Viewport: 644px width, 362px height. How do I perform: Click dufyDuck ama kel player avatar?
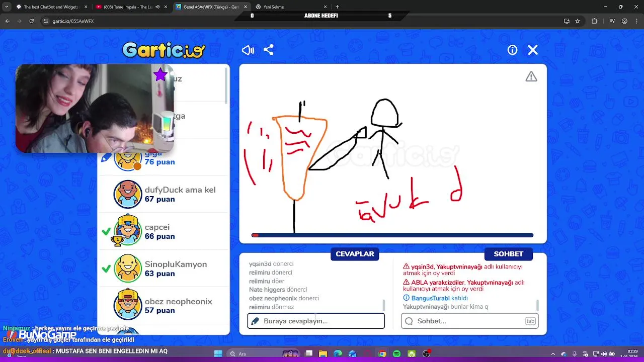[x=128, y=195]
